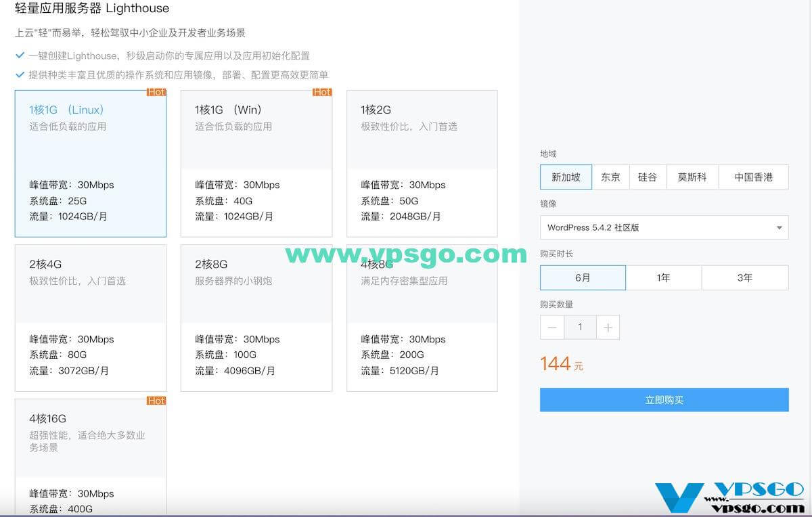Set purchase duration to 1年
Viewport: 812px width, 517px height.
pyautogui.click(x=664, y=277)
